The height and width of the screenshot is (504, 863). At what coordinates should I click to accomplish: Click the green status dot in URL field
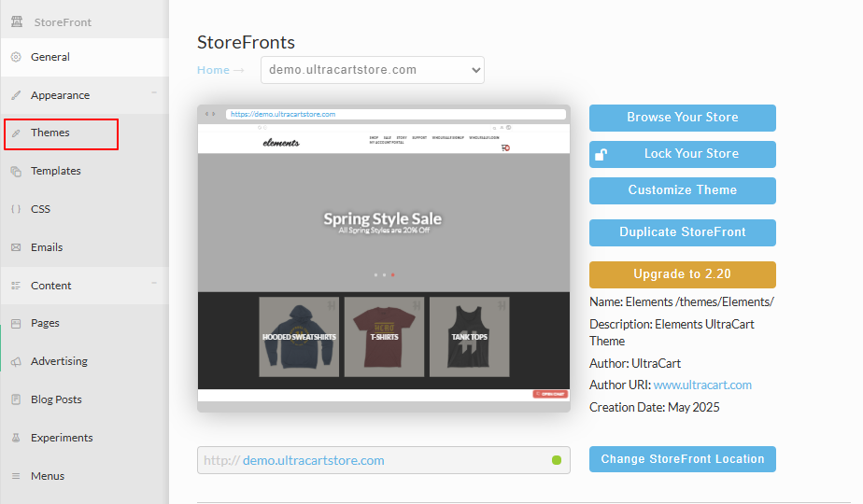(x=557, y=460)
